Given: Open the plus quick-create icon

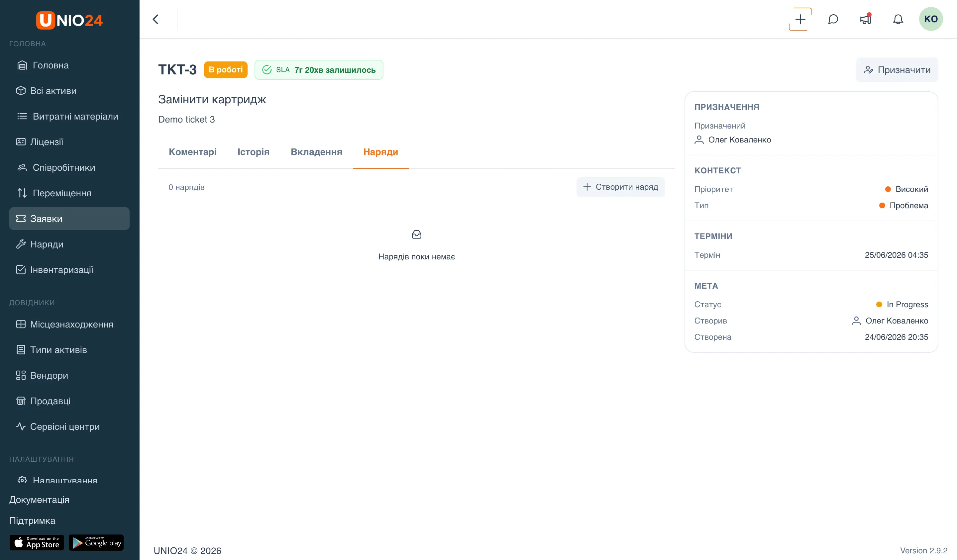Looking at the screenshot, I should [800, 19].
